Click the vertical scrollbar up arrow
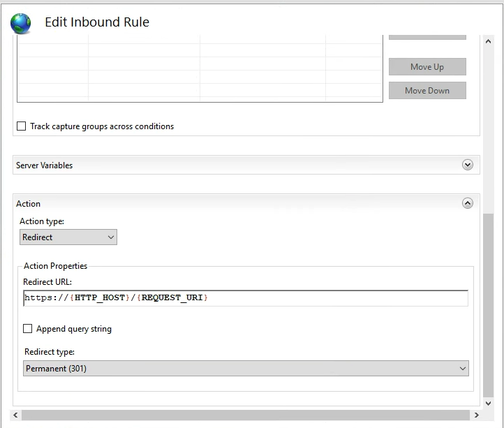 tap(488, 41)
